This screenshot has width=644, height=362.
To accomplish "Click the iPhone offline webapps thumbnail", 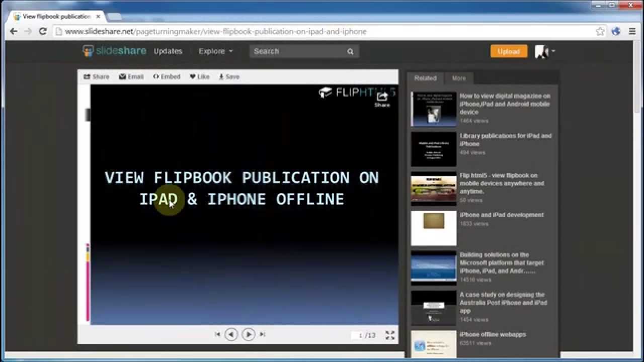I will 433,344.
